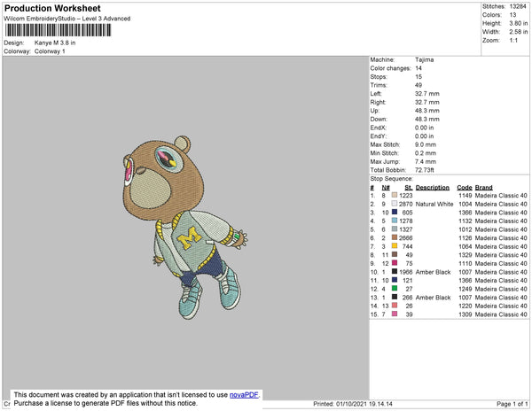Open the novaPDF link in the notice
Screen dimensions: 532x411
tap(244, 395)
